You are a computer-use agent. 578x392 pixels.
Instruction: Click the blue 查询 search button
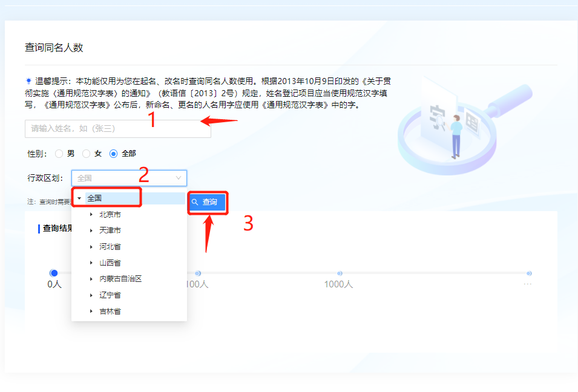coord(208,202)
